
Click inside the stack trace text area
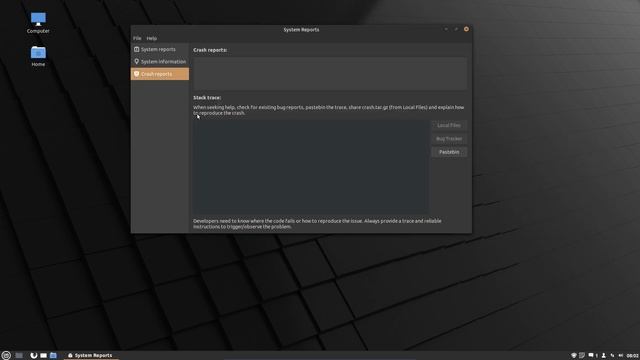point(311,167)
